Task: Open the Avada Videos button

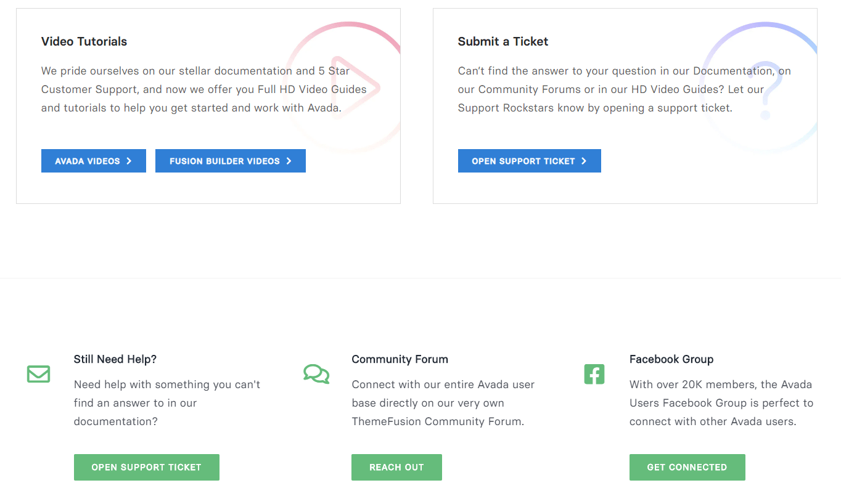Action: point(94,161)
